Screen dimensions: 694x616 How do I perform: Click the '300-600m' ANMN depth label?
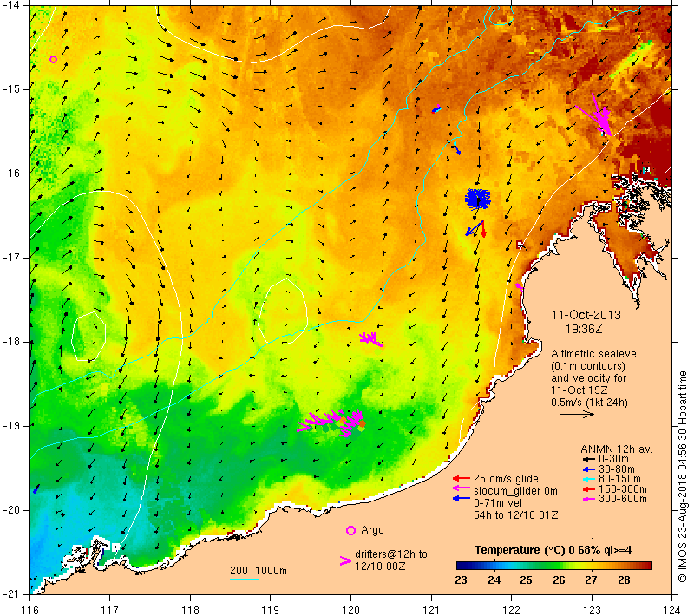pos(623,499)
